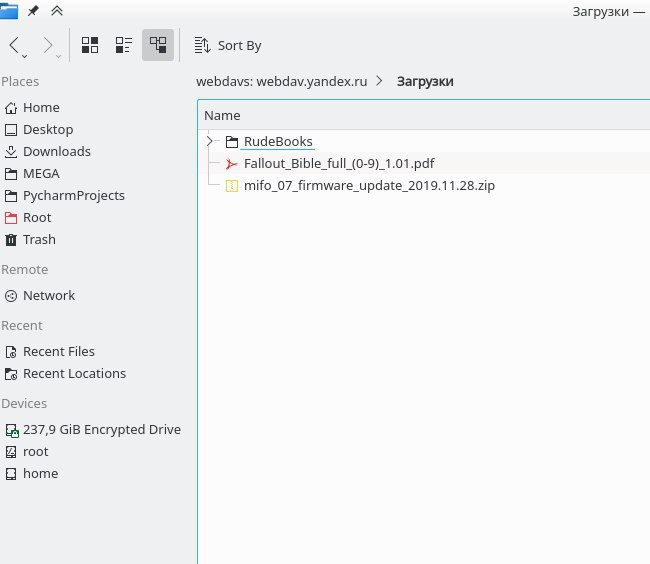Click the Desktop monitor icon

[11, 130]
